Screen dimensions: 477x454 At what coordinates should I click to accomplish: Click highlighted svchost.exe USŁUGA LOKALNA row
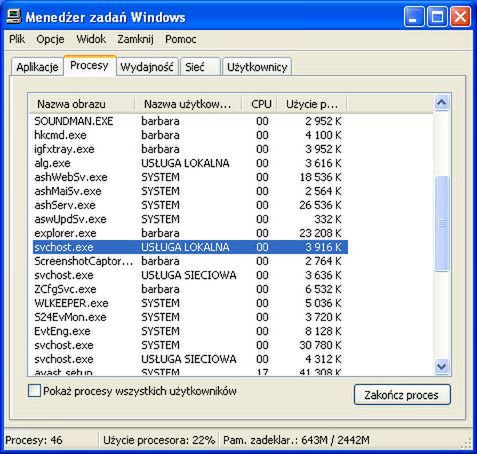pyautogui.click(x=190, y=247)
